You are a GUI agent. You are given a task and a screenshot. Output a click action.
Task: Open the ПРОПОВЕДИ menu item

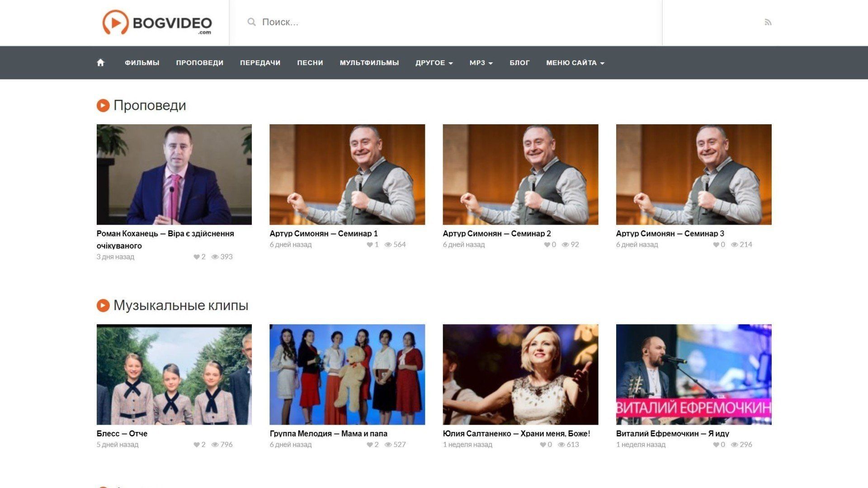click(200, 63)
